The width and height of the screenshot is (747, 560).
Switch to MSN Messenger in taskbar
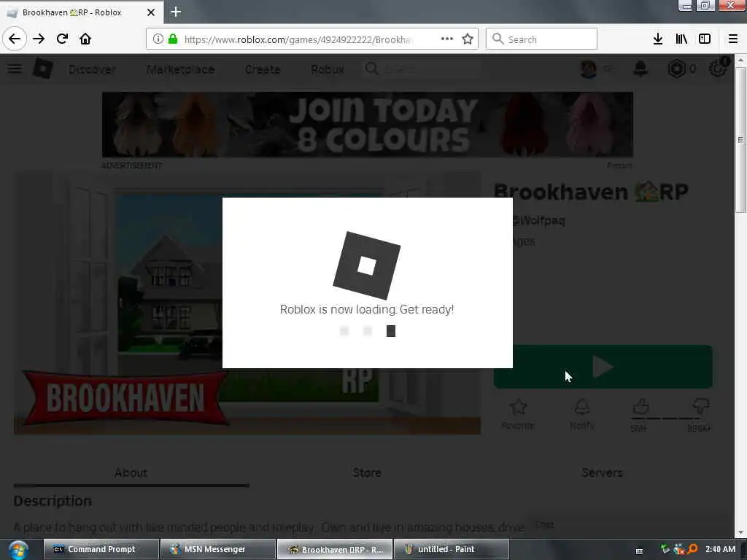(x=217, y=549)
